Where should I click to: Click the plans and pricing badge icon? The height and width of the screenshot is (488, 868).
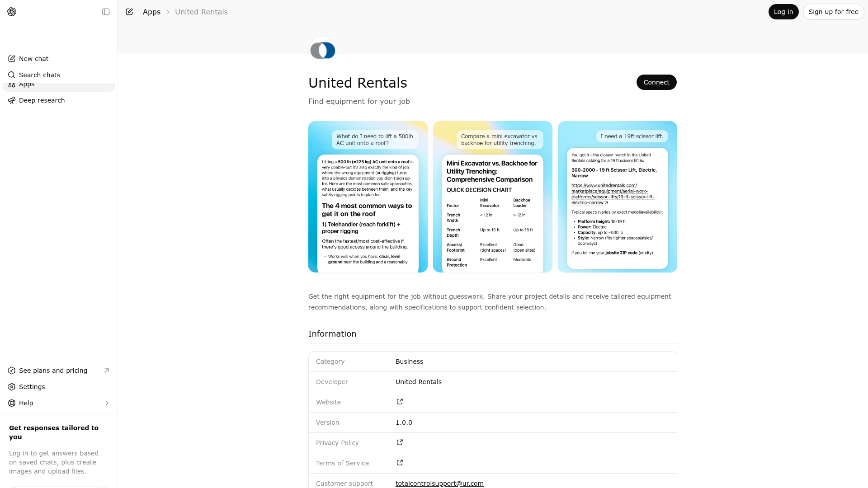tap(12, 371)
